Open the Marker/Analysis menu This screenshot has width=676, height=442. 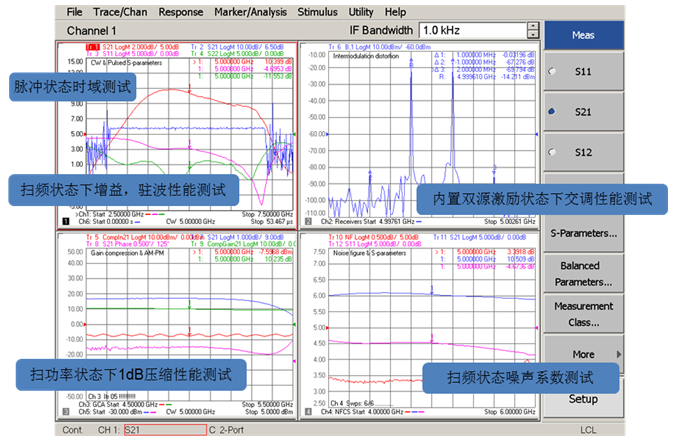coord(250,12)
